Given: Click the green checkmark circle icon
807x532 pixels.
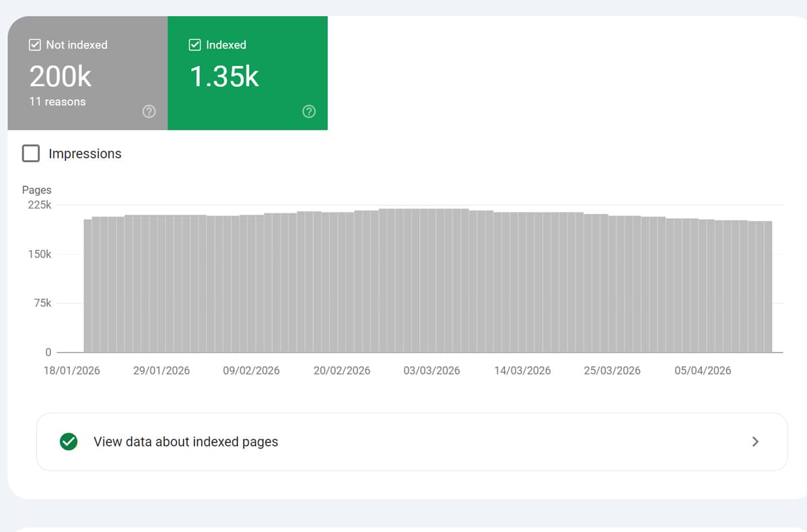Looking at the screenshot, I should [68, 442].
